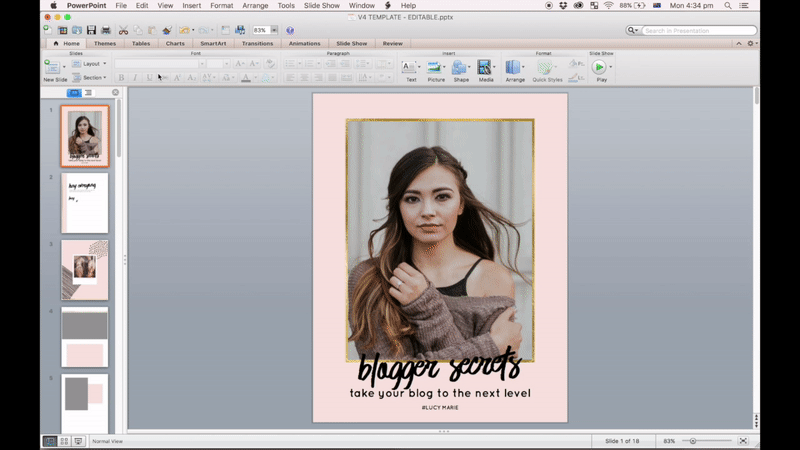Viewport: 800px width, 450px height.
Task: Click the purple Help icon in toolbar
Action: (290, 31)
